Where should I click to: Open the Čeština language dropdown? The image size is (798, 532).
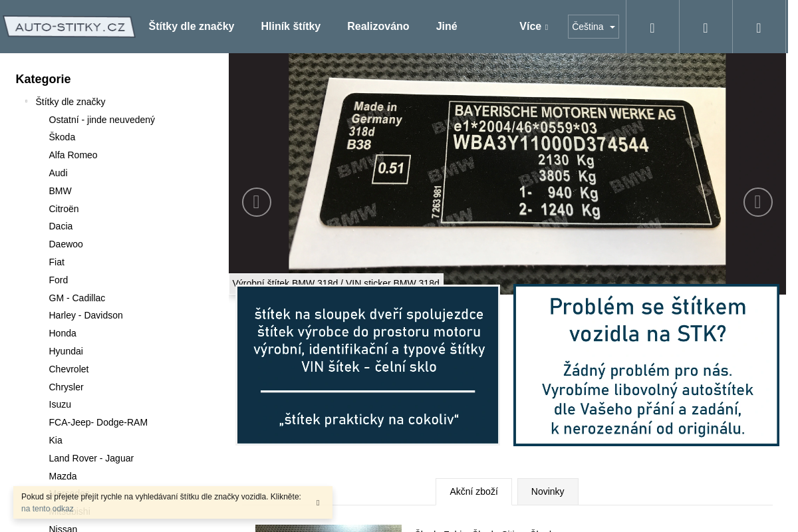(x=593, y=27)
